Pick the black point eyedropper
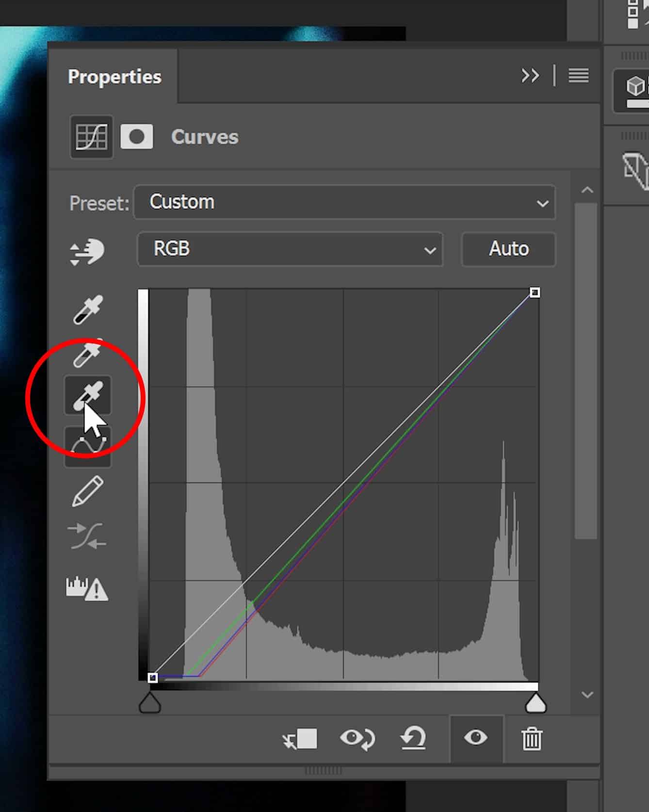This screenshot has width=649, height=812. (88, 309)
